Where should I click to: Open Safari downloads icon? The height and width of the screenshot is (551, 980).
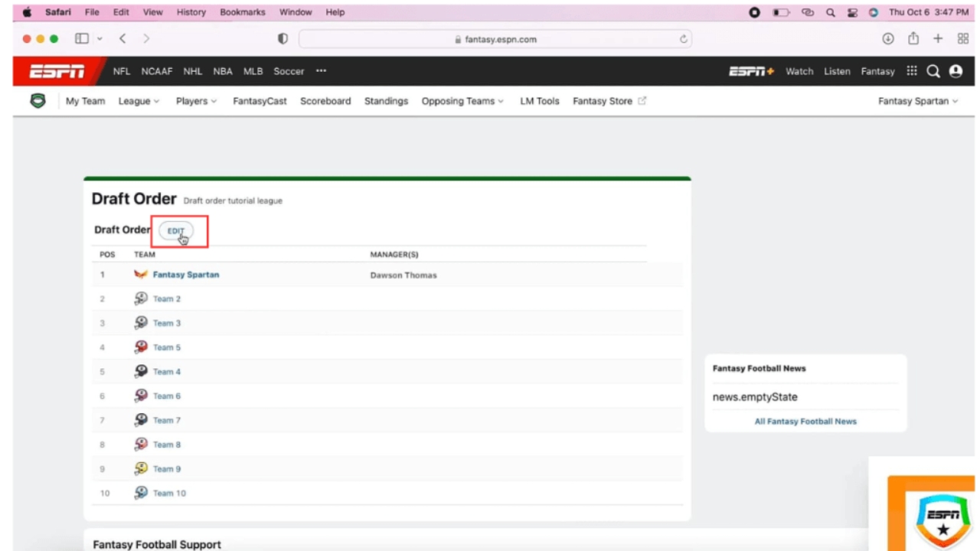point(888,39)
